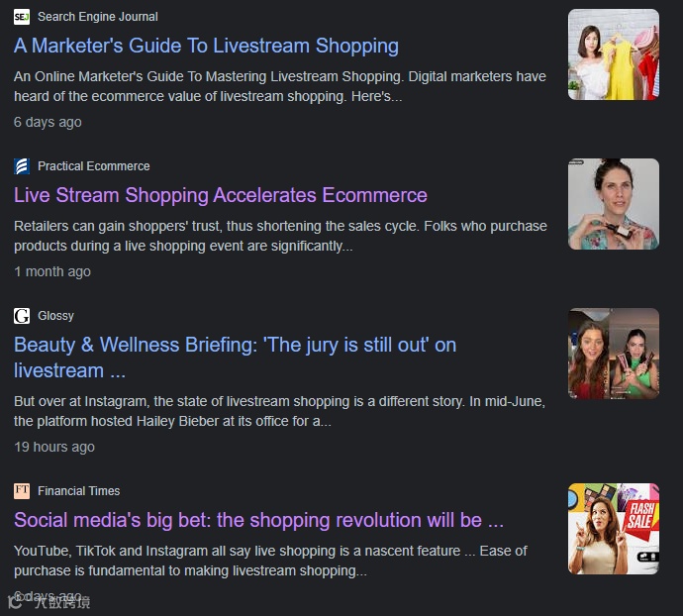
Task: Click the 'Glossy' source name
Action: pyautogui.click(x=55, y=316)
